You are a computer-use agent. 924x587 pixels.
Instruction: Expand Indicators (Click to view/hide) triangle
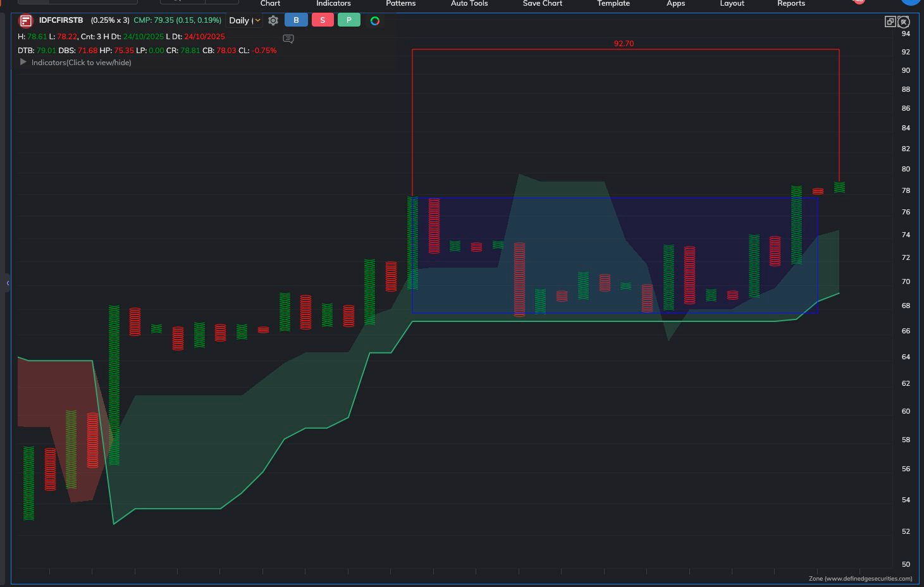[23, 63]
